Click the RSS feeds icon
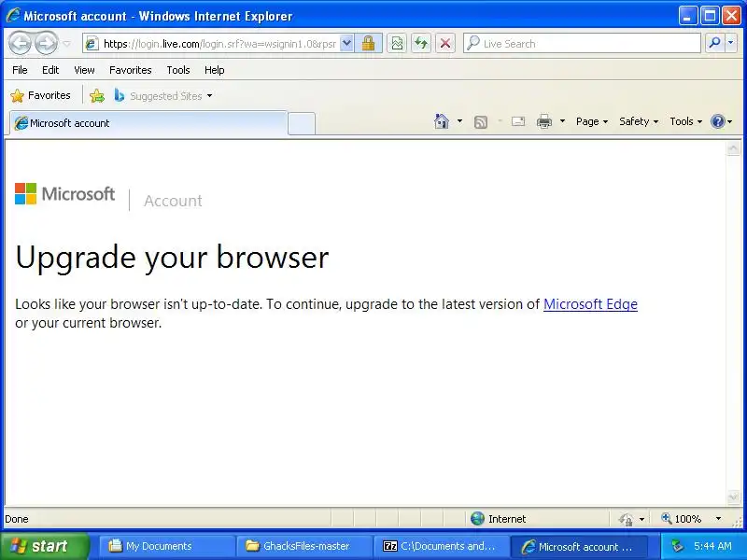Image resolution: width=747 pixels, height=560 pixels. point(481,122)
